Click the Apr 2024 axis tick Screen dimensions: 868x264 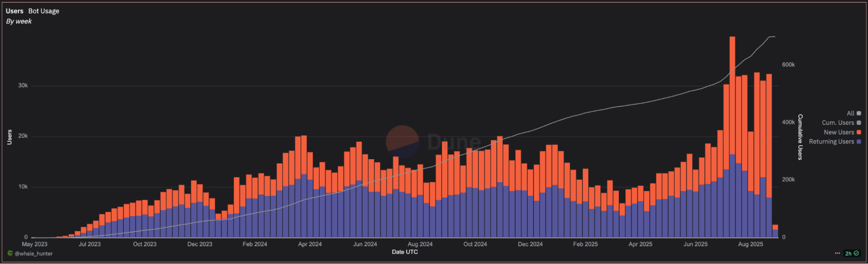[310, 244]
